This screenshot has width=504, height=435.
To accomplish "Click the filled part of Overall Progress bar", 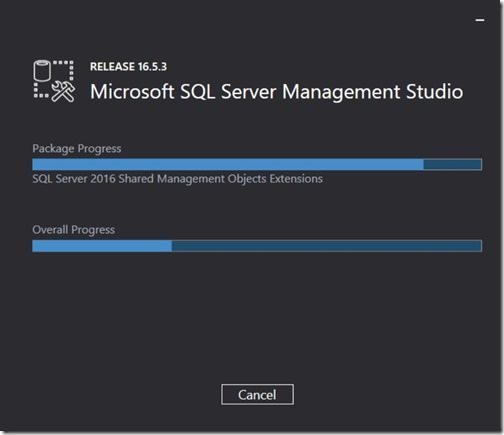I will 102,246.
